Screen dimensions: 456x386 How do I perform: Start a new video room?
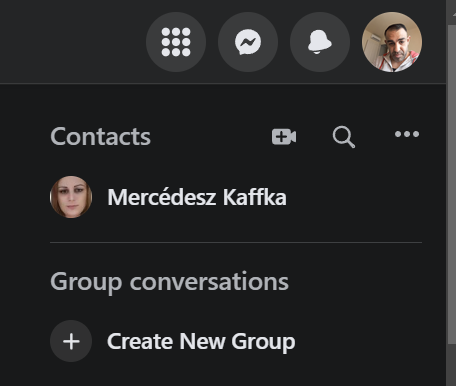284,137
